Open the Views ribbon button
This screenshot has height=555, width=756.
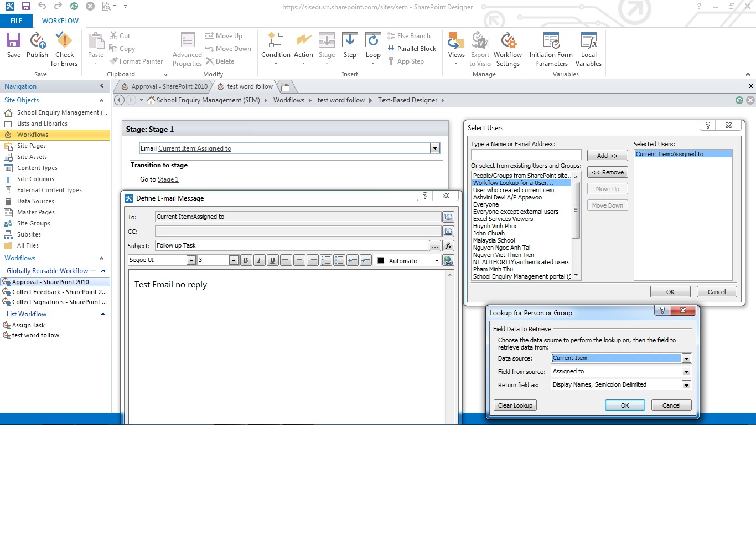(x=456, y=49)
